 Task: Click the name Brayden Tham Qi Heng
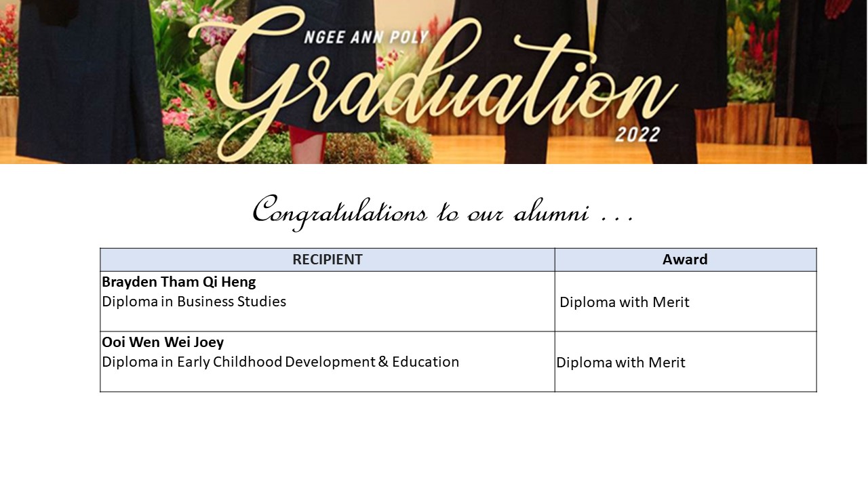(x=179, y=282)
